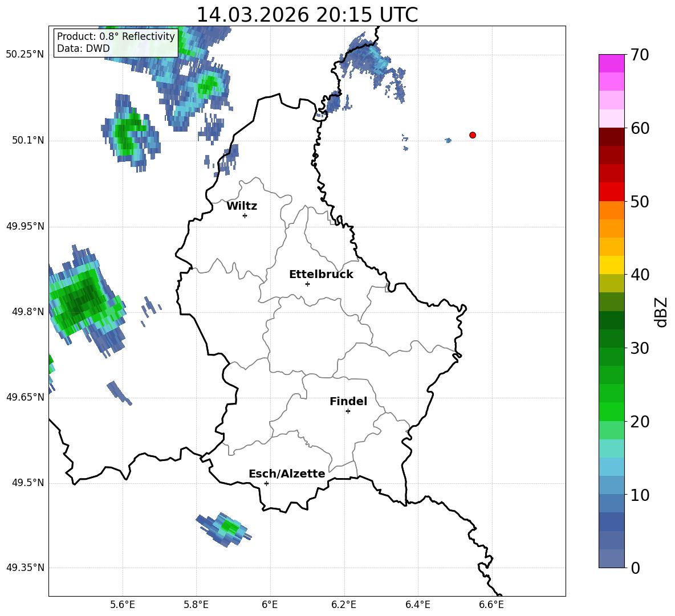Click the yellow swatch just above 40 dBZ
This screenshot has width=675, height=616.
tap(611, 265)
